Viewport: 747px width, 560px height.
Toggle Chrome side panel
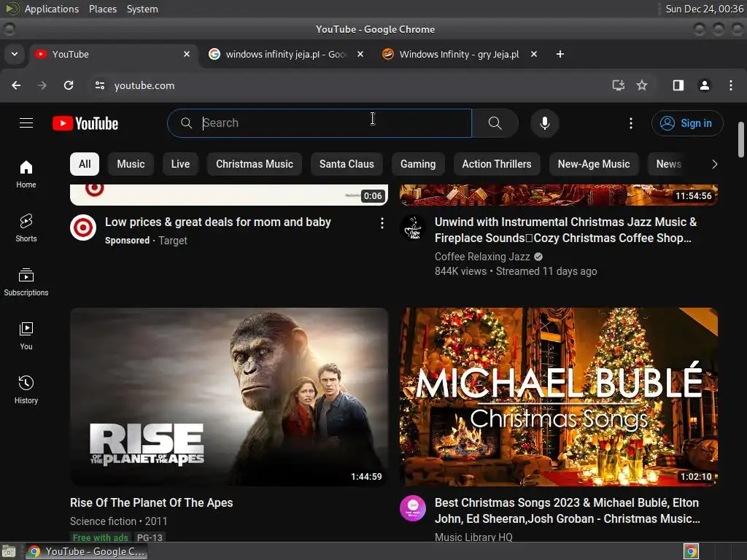pyautogui.click(x=678, y=85)
